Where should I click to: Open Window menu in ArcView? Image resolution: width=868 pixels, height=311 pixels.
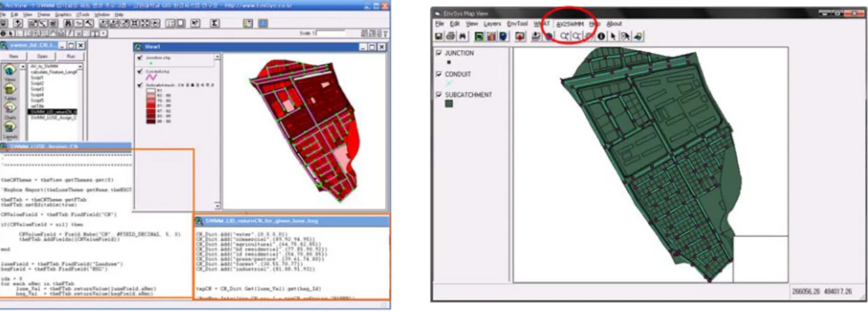(x=102, y=15)
